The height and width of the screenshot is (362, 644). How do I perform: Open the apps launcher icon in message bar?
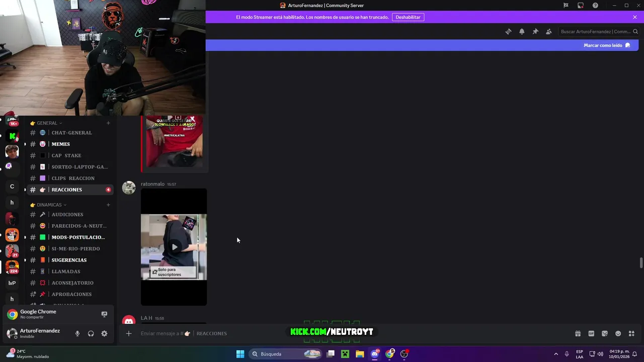tap(631, 333)
